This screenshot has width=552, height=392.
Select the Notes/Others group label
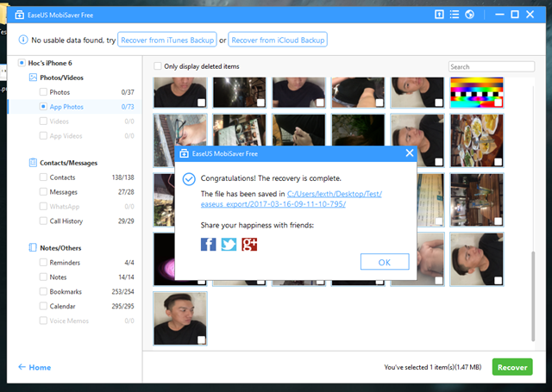pos(60,248)
